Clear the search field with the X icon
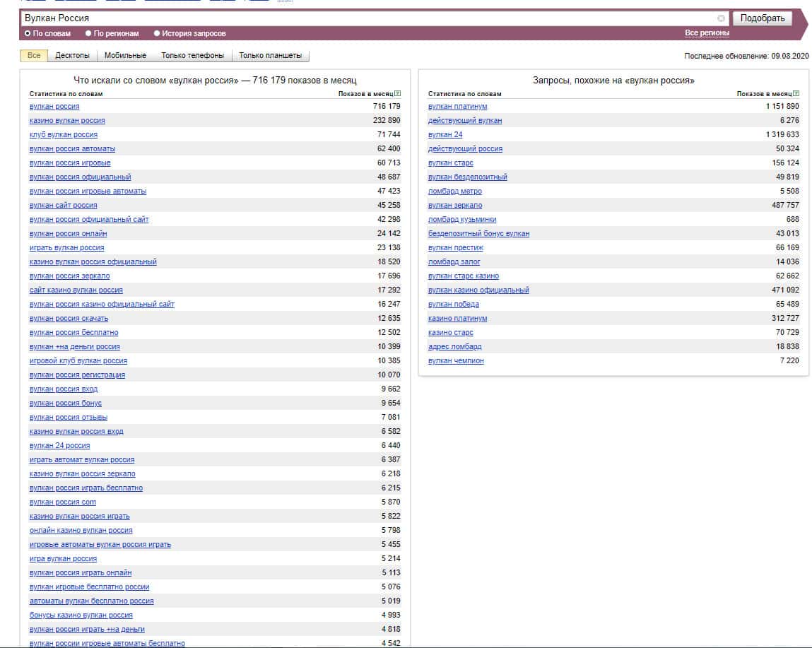The height and width of the screenshot is (648, 812). (x=721, y=18)
